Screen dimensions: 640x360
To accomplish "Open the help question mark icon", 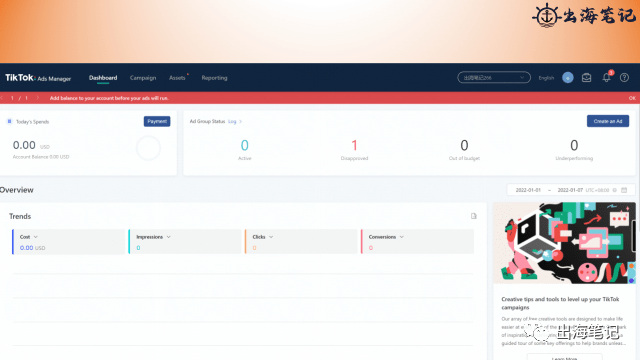I will 624,78.
